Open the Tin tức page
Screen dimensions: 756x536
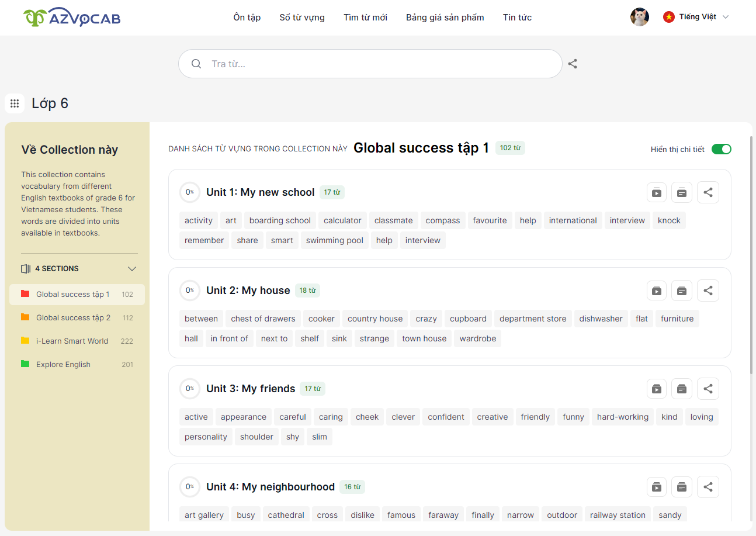pyautogui.click(x=517, y=18)
